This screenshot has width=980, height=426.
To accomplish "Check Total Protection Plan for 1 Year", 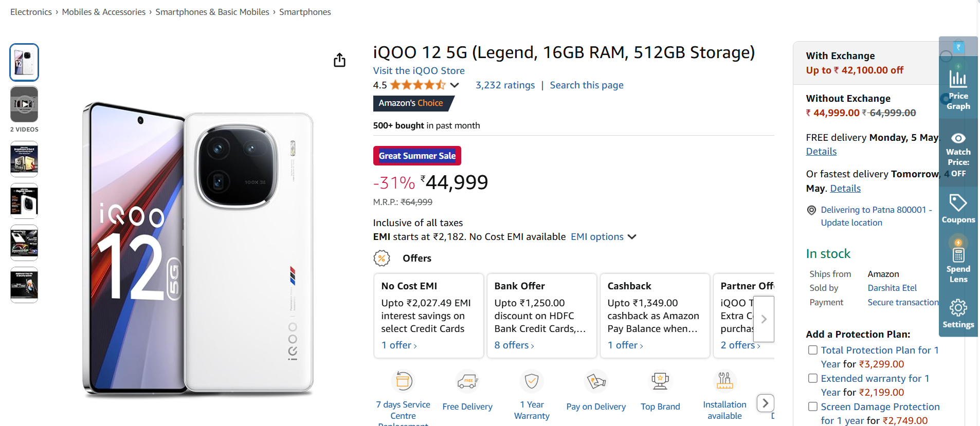I will (813, 350).
